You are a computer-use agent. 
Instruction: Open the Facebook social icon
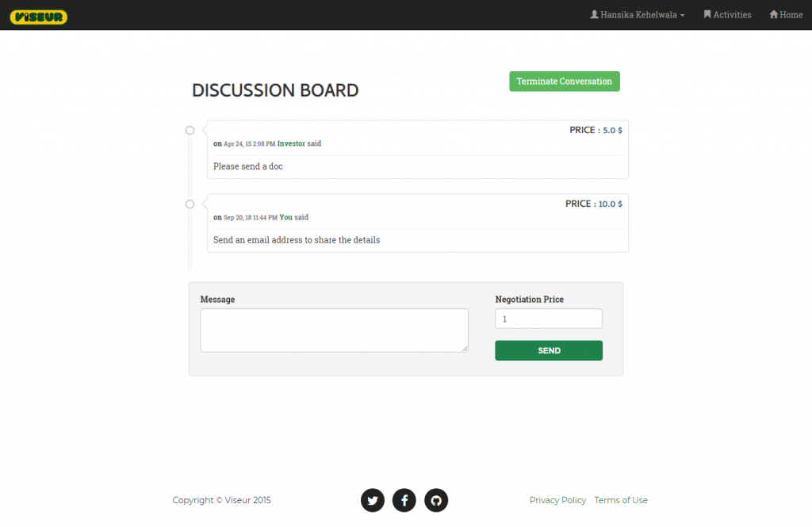click(x=404, y=500)
